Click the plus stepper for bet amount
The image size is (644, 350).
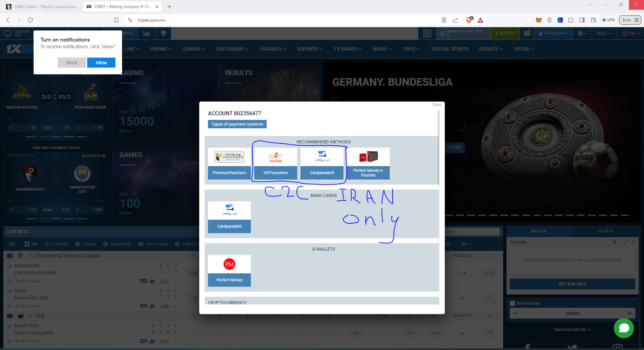(629, 313)
